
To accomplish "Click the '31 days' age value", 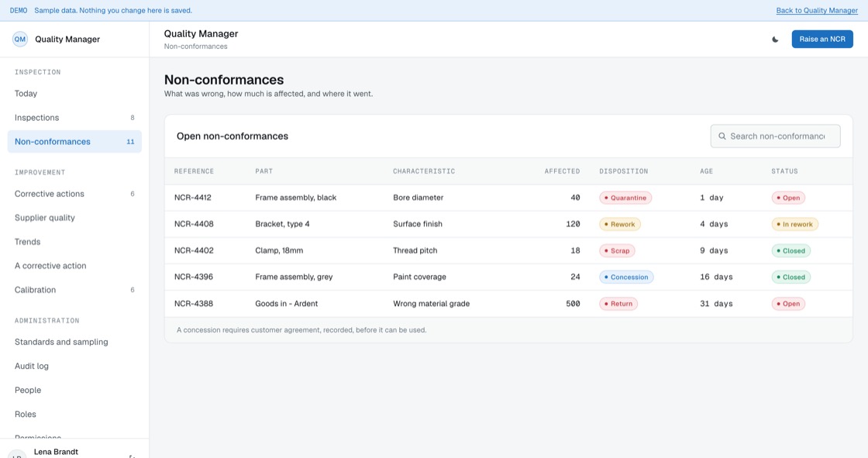I will click(716, 304).
